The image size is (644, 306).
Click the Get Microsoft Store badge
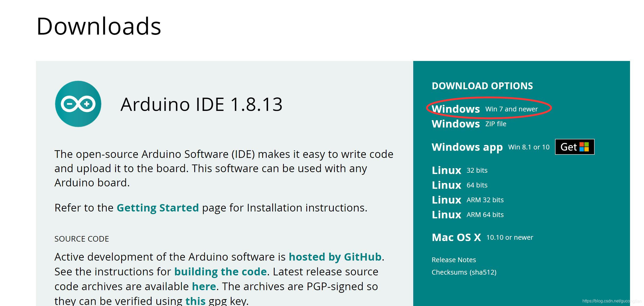(x=575, y=147)
